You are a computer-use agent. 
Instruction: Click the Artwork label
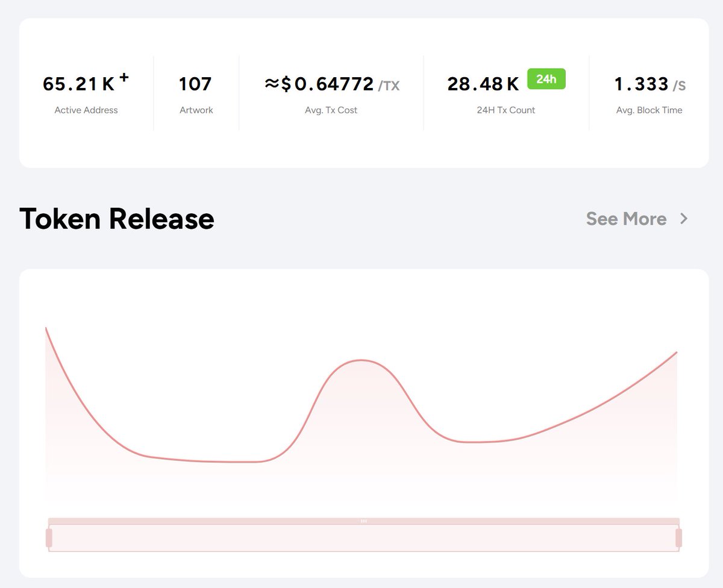tap(196, 110)
